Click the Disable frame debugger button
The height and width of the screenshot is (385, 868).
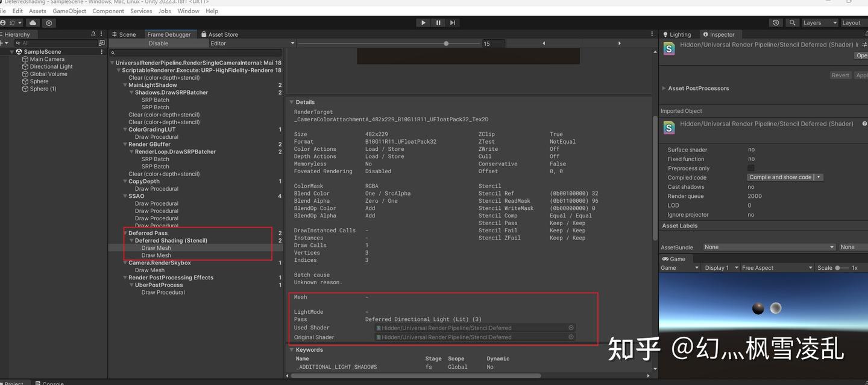tap(159, 43)
